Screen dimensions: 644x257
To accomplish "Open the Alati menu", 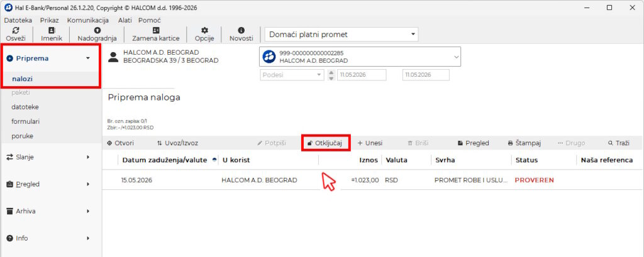I will pyautogui.click(x=125, y=20).
